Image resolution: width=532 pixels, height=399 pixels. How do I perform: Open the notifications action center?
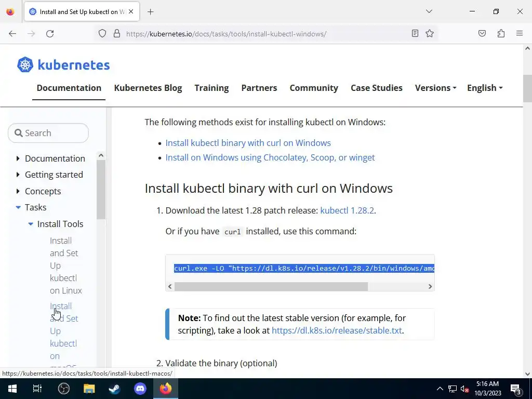pyautogui.click(x=516, y=389)
